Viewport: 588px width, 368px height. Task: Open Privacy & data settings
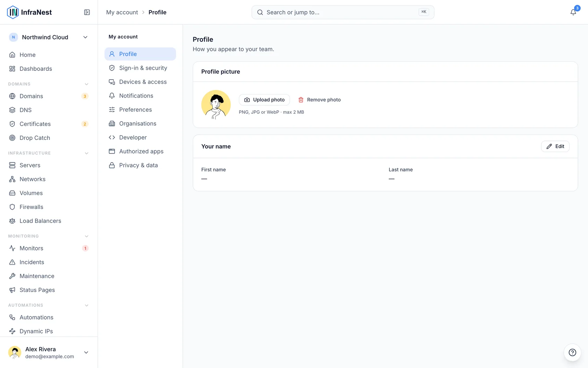[x=140, y=165]
